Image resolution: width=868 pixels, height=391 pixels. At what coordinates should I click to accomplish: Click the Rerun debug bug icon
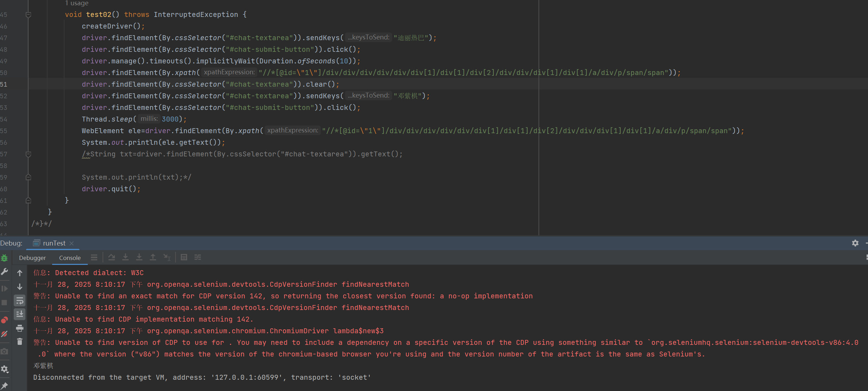click(4, 258)
